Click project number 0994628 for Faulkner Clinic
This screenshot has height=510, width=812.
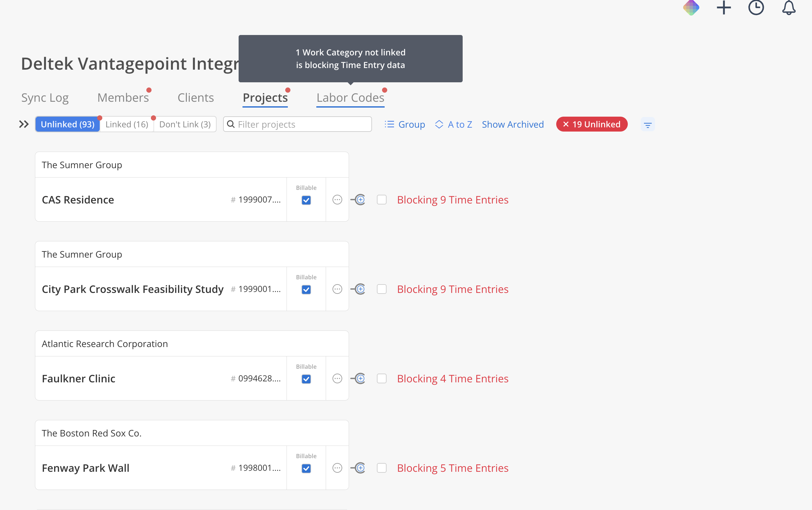(x=256, y=378)
